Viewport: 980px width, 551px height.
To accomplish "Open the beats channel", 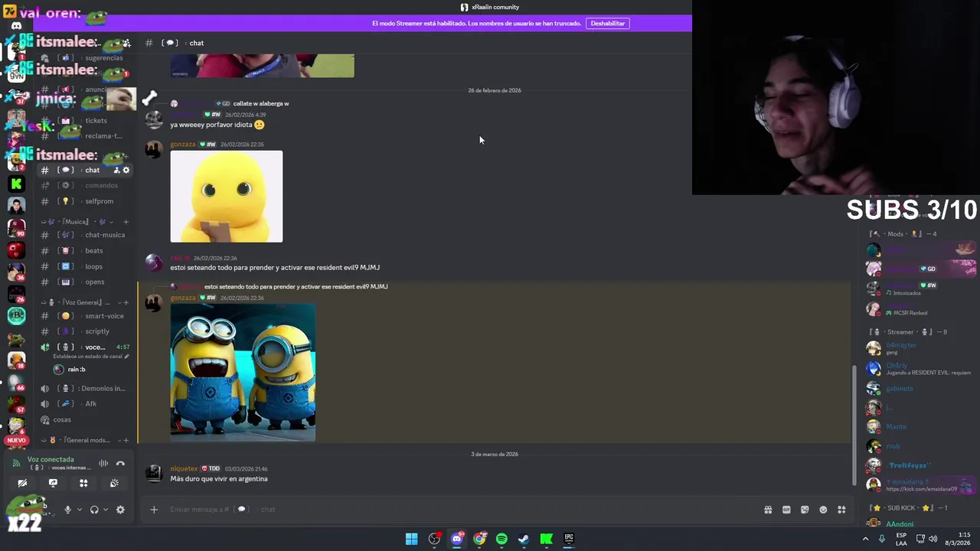I will coord(87,251).
